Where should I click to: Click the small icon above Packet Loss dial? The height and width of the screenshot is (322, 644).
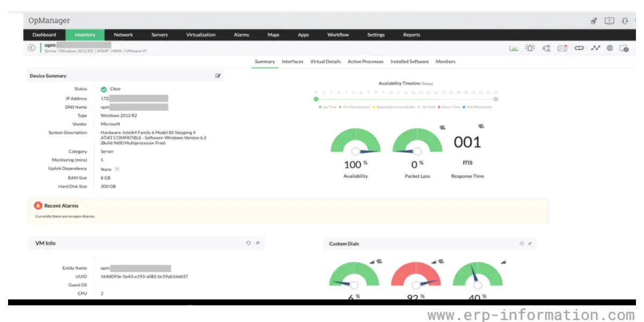[x=442, y=127]
